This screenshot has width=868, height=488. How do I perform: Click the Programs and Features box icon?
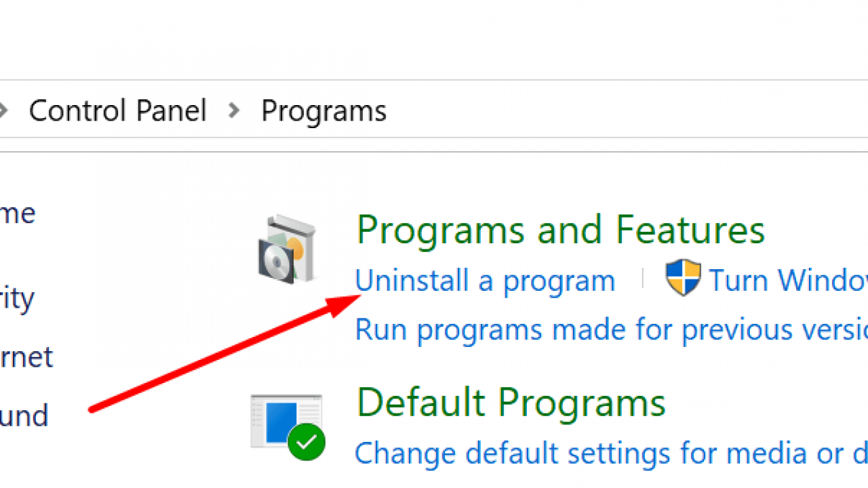coord(287,249)
